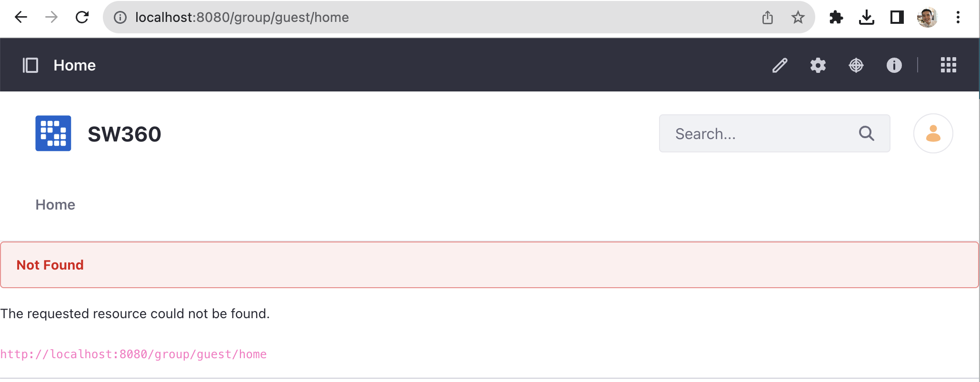Click the Home title in control bar
This screenshot has width=980, height=382.
75,65
